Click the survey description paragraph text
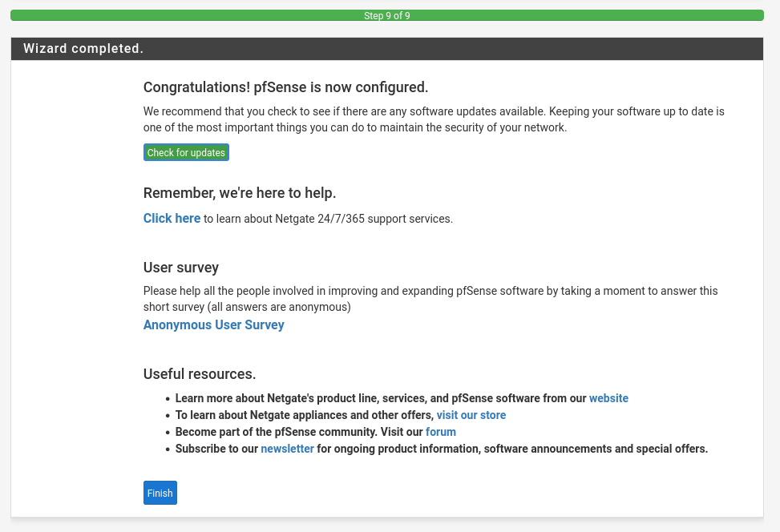Viewport: 780px width, 532px height. (x=430, y=299)
